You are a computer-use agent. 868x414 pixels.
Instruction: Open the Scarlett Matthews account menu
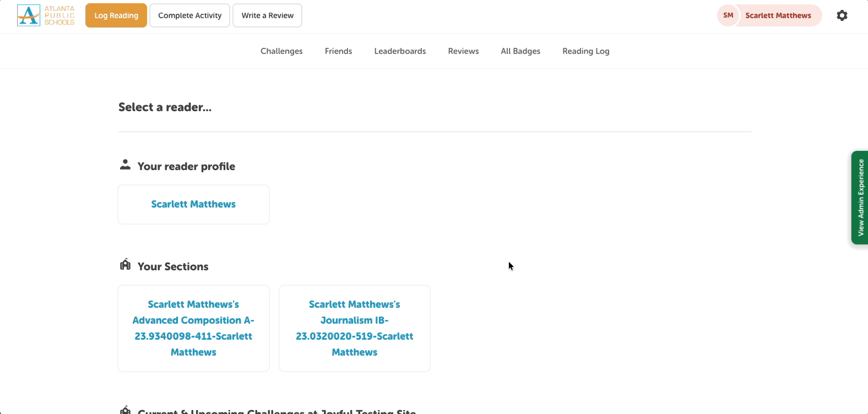pyautogui.click(x=769, y=15)
